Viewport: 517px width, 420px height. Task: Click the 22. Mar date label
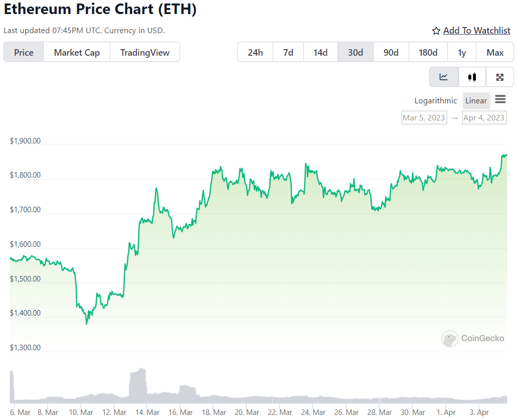pos(280,412)
